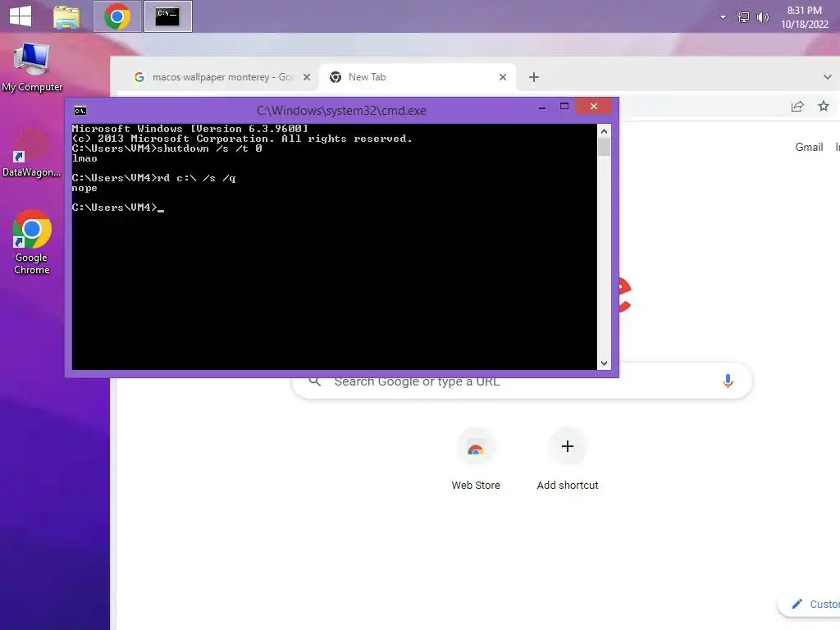
Task: Click the Google search box
Action: pos(523,381)
